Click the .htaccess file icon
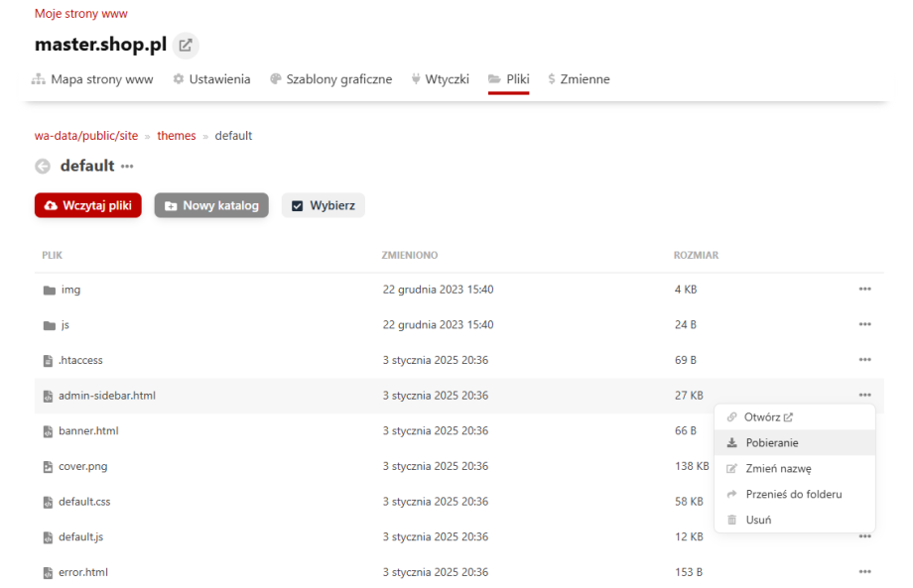 (48, 361)
